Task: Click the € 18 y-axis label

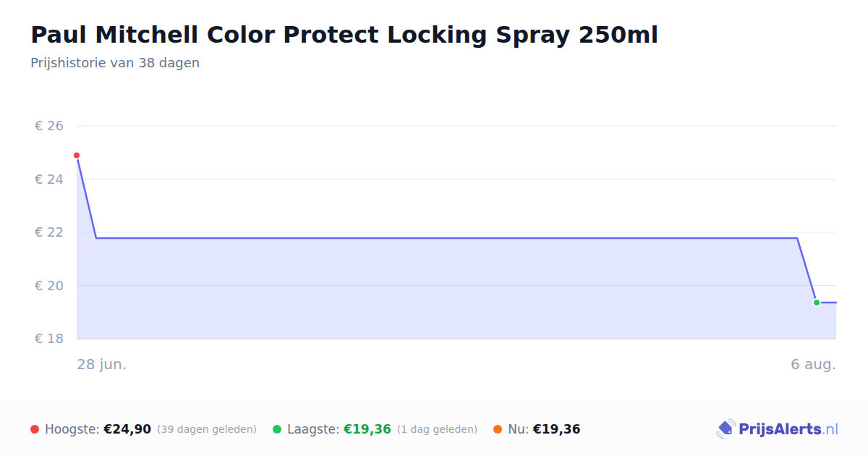Action: coord(49,339)
